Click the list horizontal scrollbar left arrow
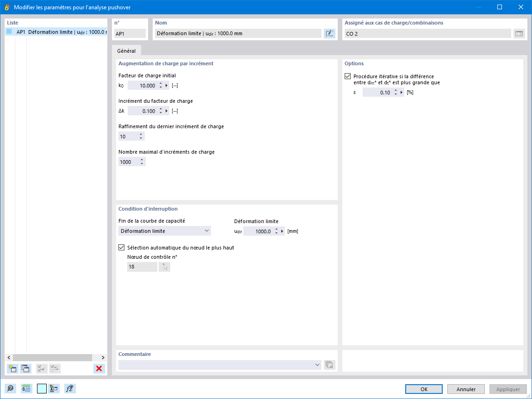Image resolution: width=532 pixels, height=399 pixels. (9, 357)
